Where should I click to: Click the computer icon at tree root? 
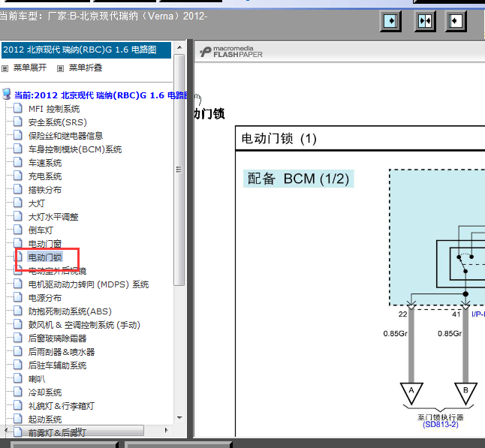[7, 95]
